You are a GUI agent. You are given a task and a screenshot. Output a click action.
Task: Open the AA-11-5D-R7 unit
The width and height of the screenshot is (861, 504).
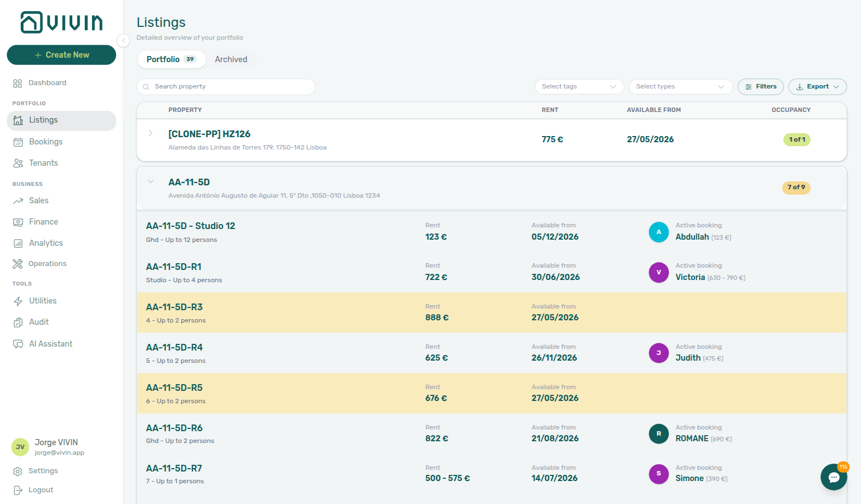tap(174, 469)
